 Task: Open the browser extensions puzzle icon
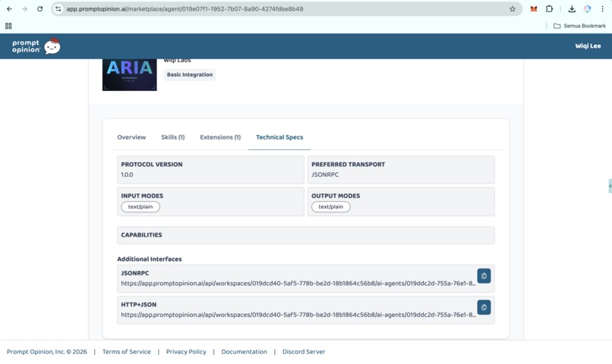[549, 8]
